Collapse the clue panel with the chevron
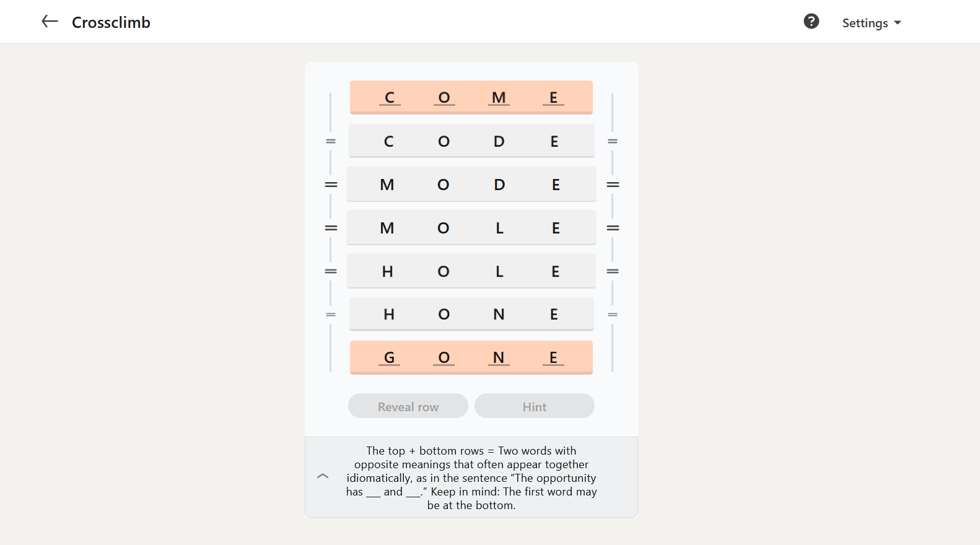 323,476
